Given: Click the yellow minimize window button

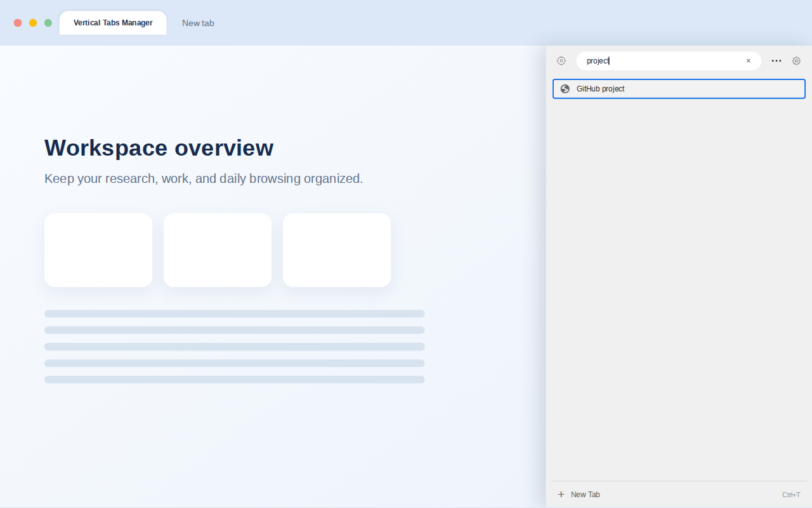Looking at the screenshot, I should point(33,23).
